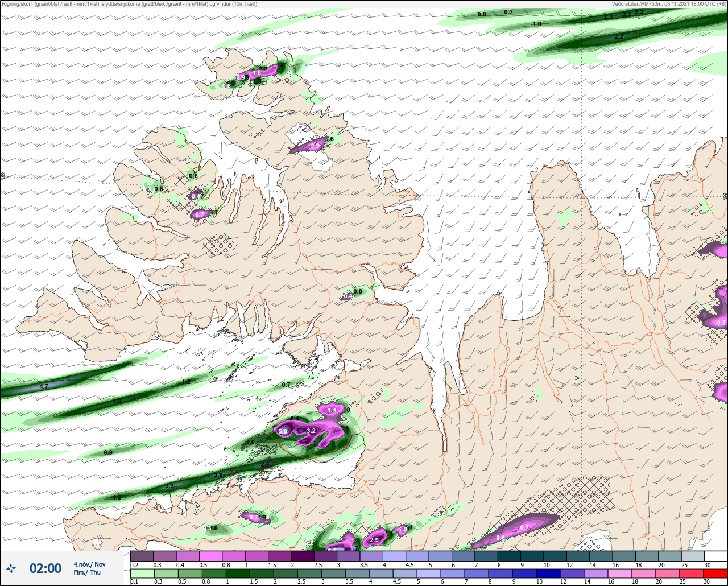
Task: Select the red 30 swatch in the rain legend
Action: pyautogui.click(x=715, y=573)
